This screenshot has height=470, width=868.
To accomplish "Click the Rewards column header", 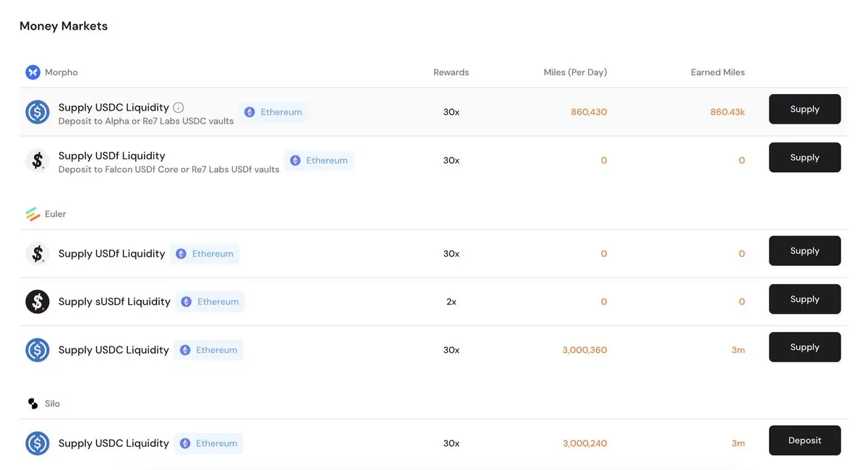I will click(451, 72).
